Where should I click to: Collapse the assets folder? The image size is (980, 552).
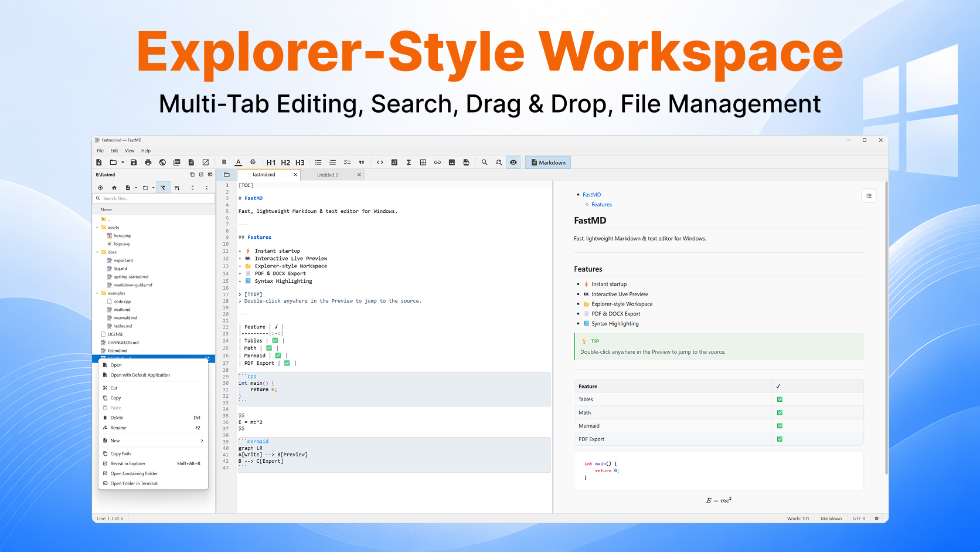(x=97, y=228)
